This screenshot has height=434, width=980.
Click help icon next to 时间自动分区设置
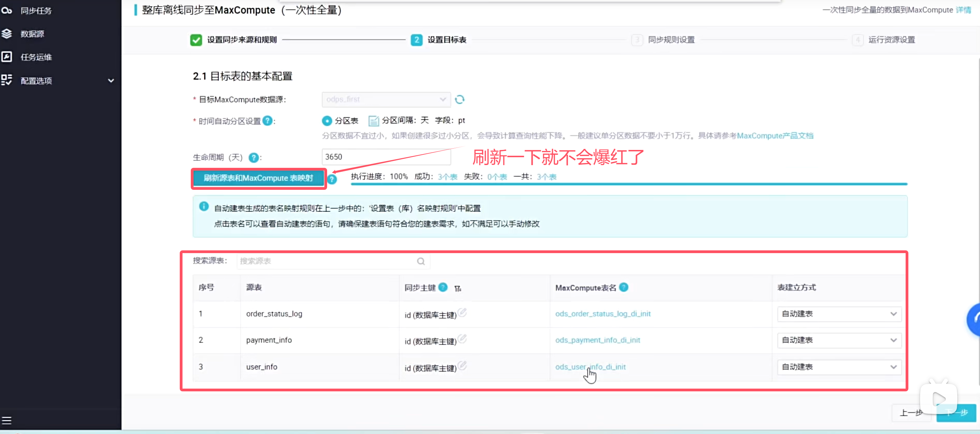click(268, 121)
